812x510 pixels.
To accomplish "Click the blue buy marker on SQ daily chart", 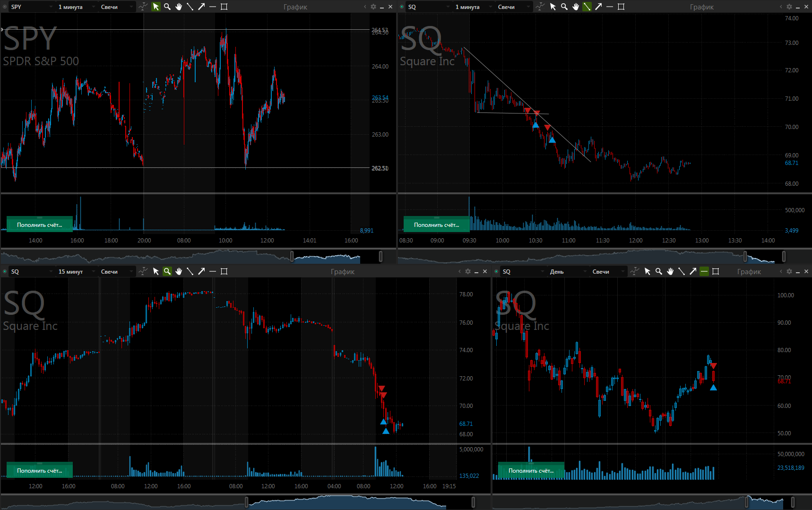I will 713,388.
